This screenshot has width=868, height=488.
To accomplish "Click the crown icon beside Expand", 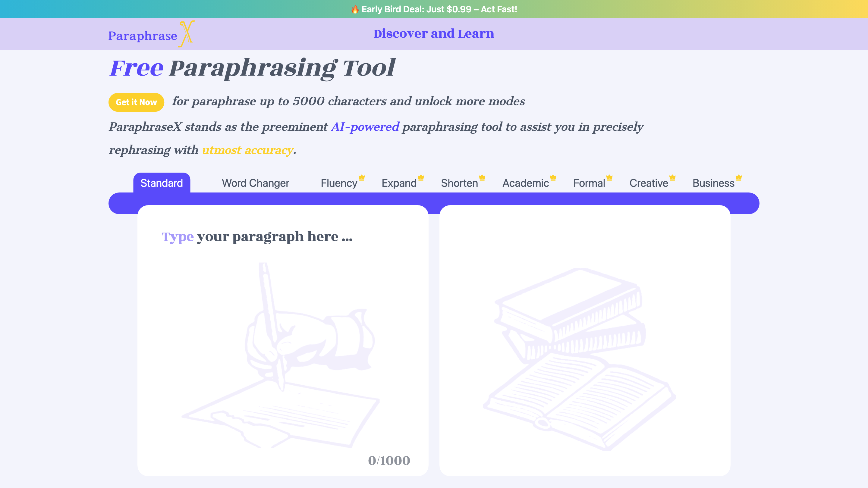I will pos(421,178).
